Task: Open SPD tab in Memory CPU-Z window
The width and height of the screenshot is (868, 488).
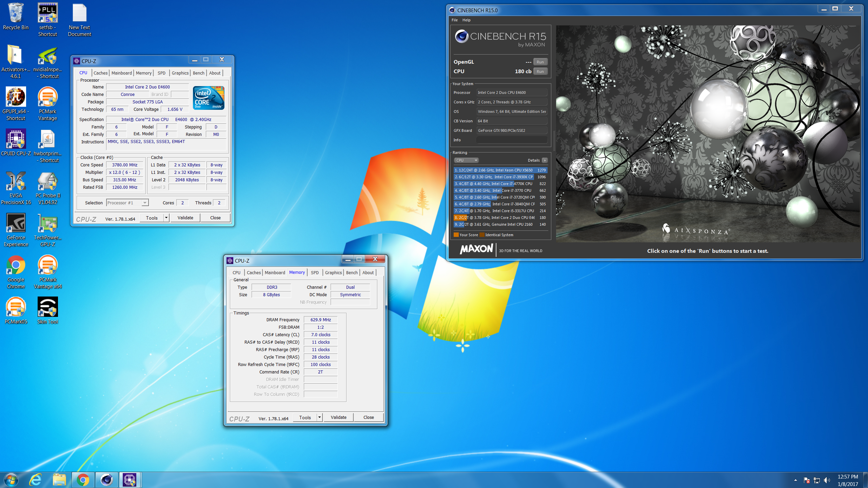Action: click(315, 272)
